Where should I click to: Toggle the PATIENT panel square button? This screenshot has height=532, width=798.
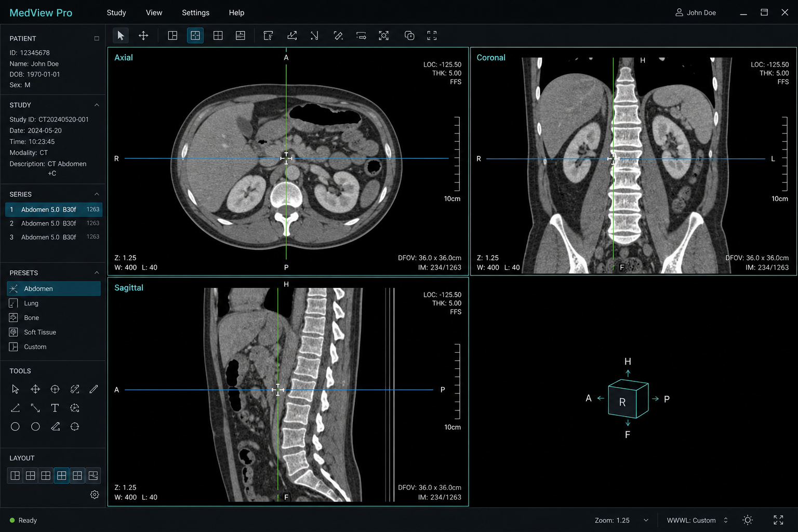(x=97, y=38)
